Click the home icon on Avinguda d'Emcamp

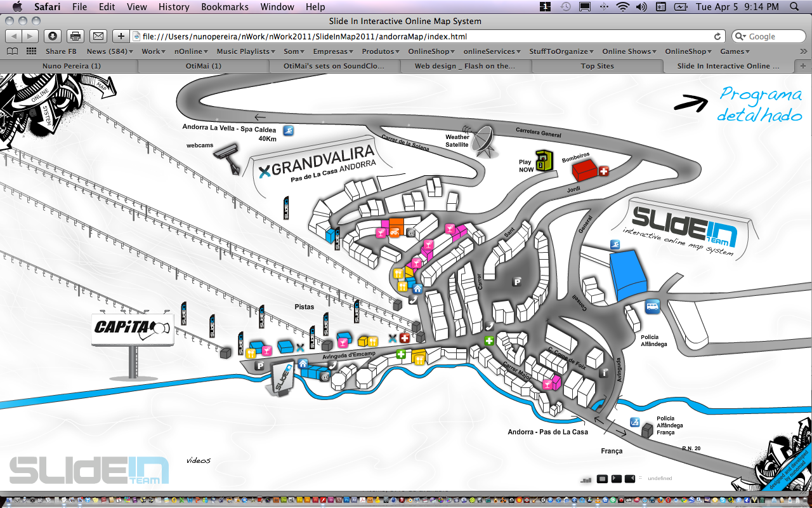[303, 364]
